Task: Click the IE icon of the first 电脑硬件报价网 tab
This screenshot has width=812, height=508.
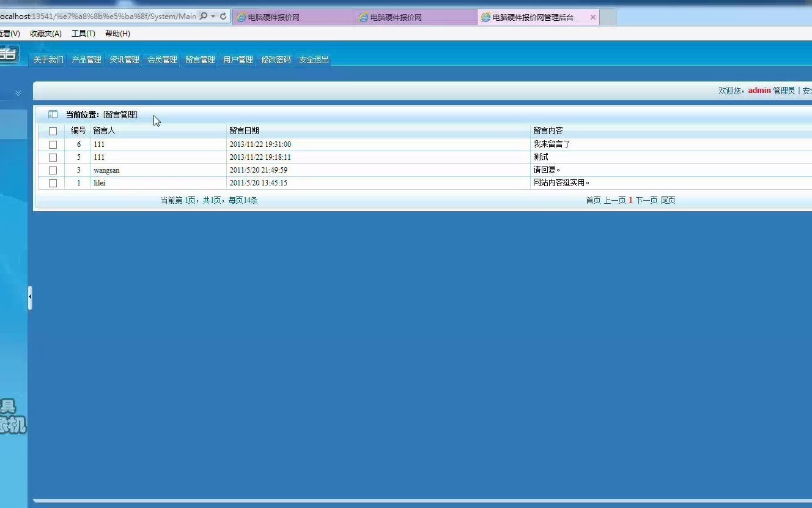Action: pos(242,17)
